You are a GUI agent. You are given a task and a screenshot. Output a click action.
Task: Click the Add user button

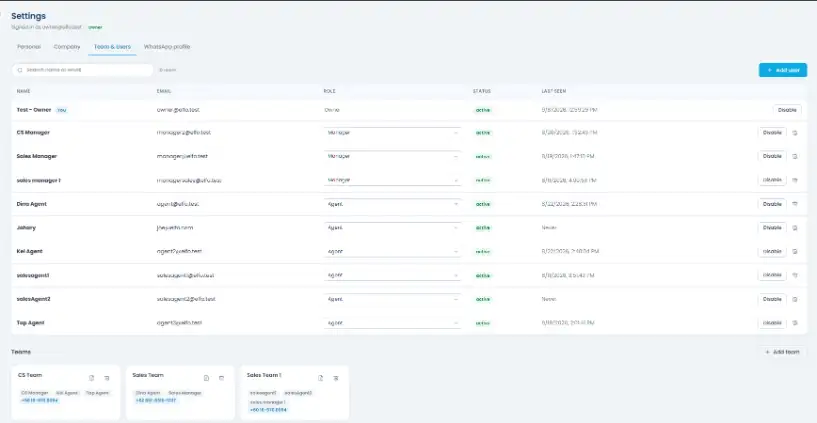(x=783, y=70)
